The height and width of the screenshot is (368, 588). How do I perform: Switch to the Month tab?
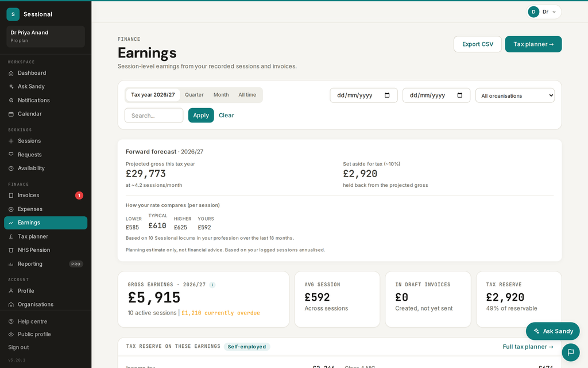221,95
